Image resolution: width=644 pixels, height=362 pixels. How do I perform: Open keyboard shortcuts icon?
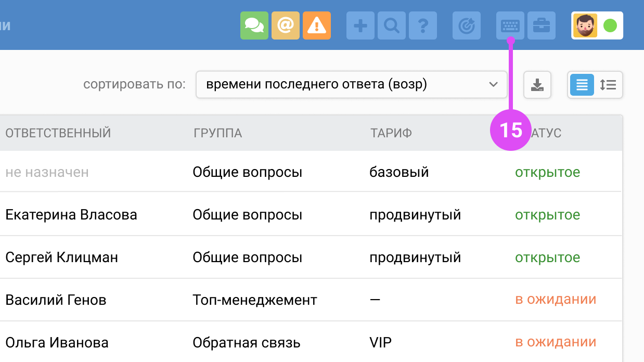click(510, 25)
